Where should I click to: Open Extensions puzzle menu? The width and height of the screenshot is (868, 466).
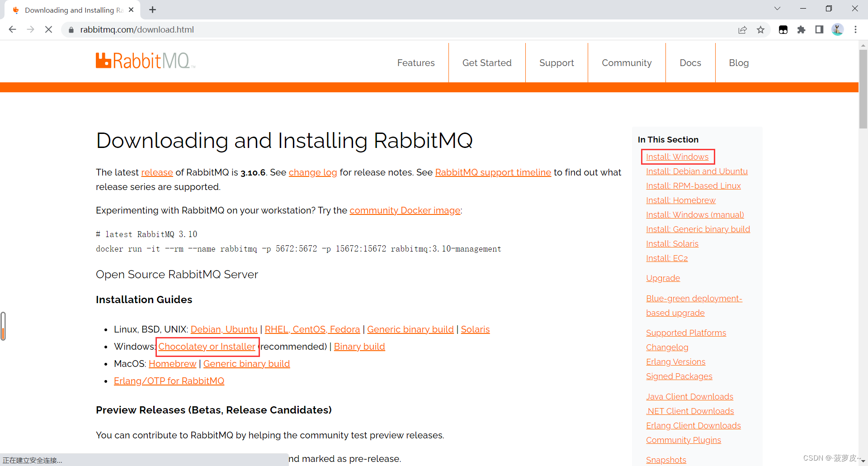click(x=801, y=30)
